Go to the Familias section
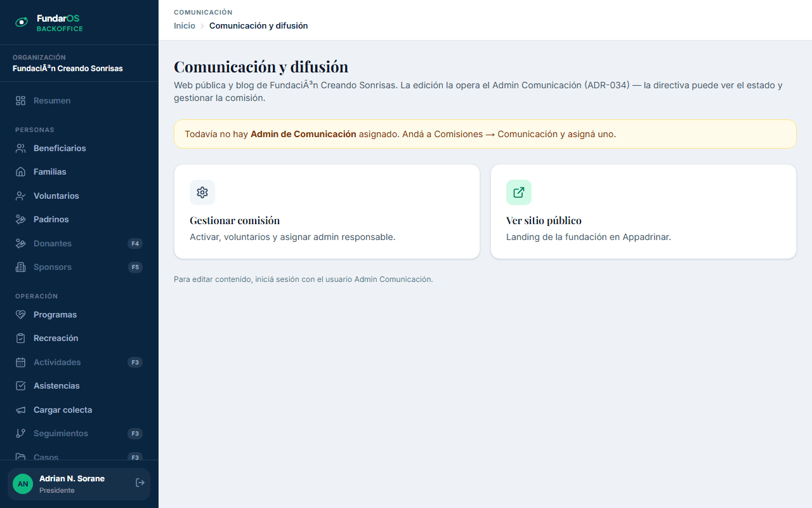This screenshot has height=508, width=812. [x=79, y=172]
